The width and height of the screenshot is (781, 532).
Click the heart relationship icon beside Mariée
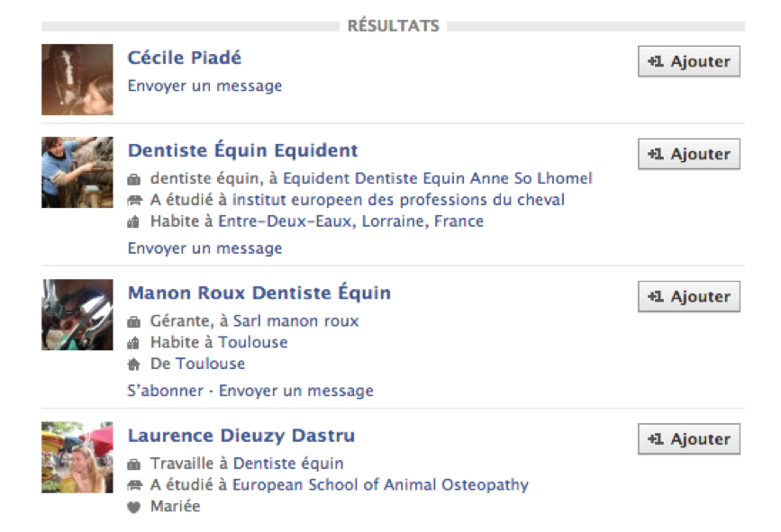coord(134,507)
